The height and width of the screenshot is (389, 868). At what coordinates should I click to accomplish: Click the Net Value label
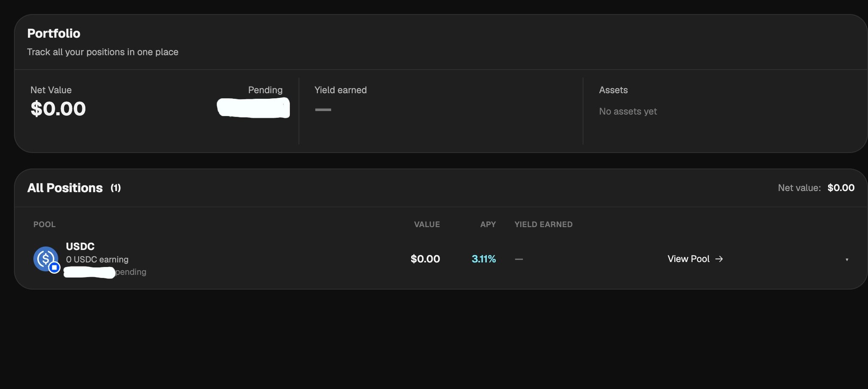coord(51,90)
